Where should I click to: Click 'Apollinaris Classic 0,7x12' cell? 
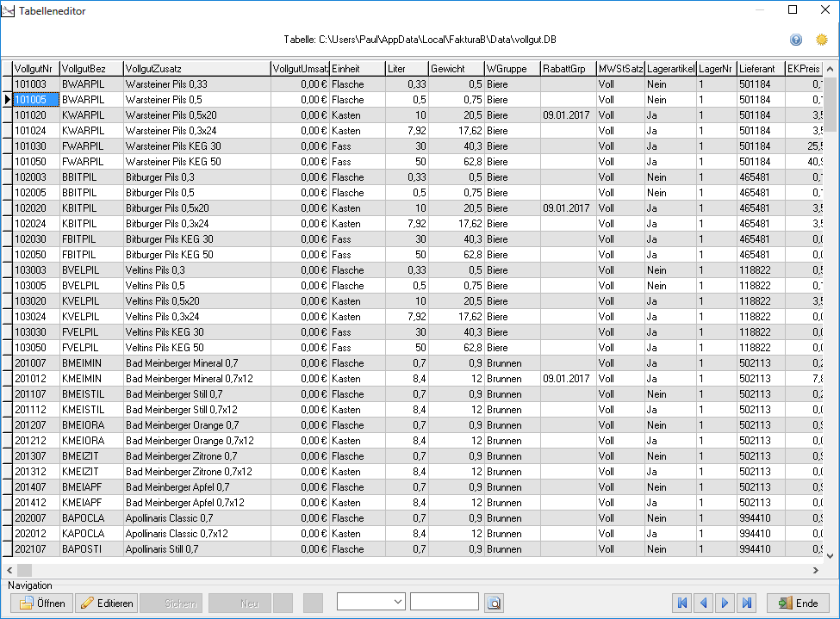click(197, 534)
